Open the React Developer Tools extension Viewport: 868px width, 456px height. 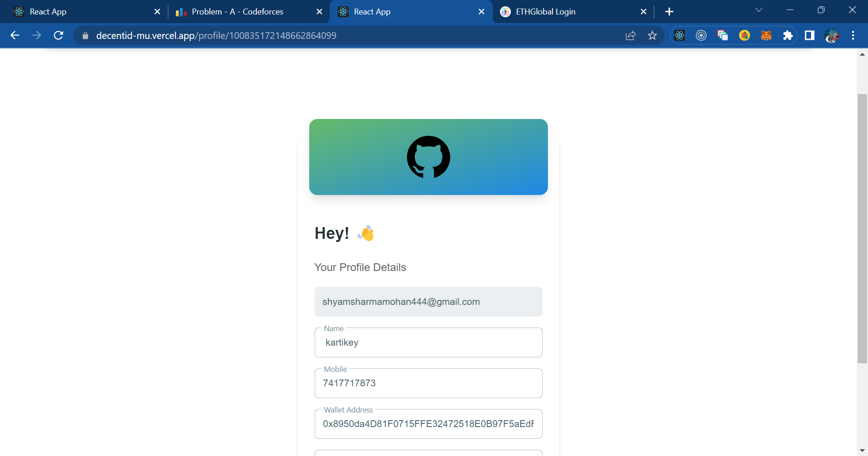click(679, 35)
